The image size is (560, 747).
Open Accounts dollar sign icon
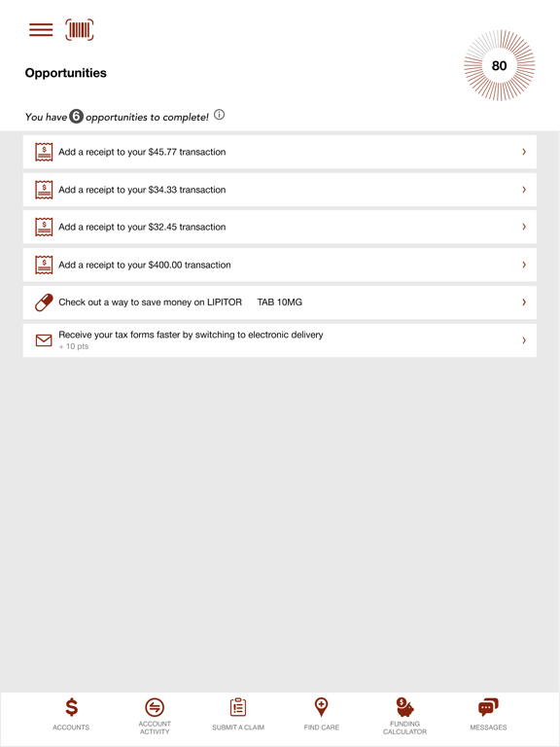tap(71, 707)
